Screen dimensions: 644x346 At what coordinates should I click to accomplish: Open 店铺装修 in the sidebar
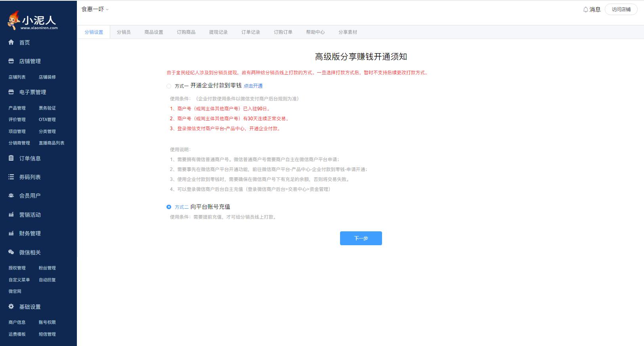47,77
